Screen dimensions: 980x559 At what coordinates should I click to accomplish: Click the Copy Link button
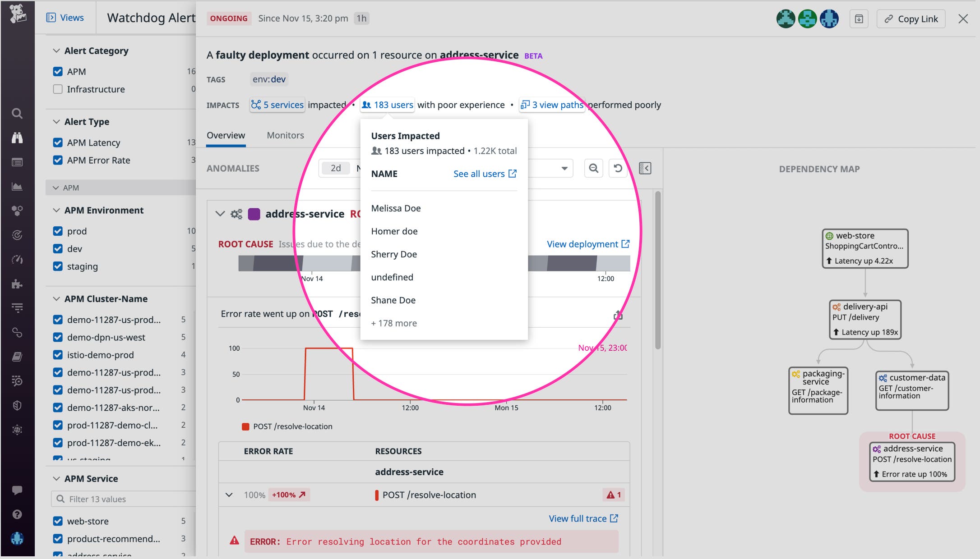pos(911,18)
